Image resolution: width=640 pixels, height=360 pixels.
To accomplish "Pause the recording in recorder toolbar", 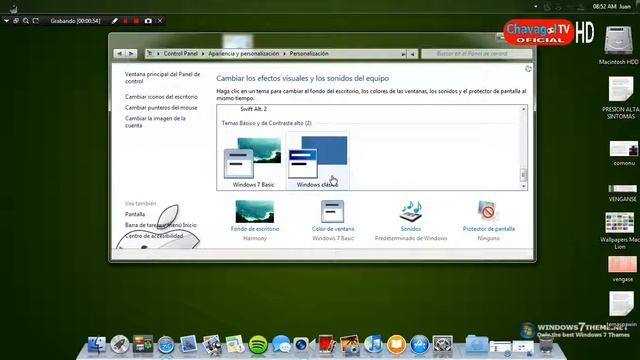I will tap(126, 20).
